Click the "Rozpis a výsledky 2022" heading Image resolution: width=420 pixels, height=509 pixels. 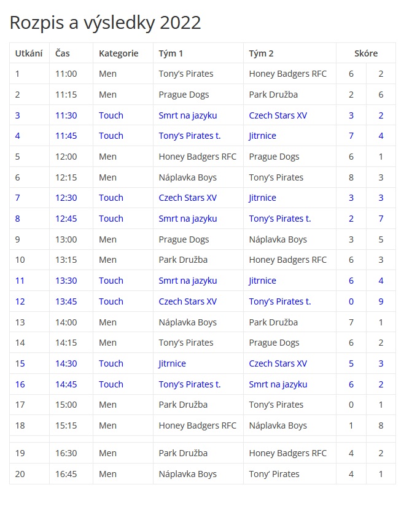tap(105, 23)
